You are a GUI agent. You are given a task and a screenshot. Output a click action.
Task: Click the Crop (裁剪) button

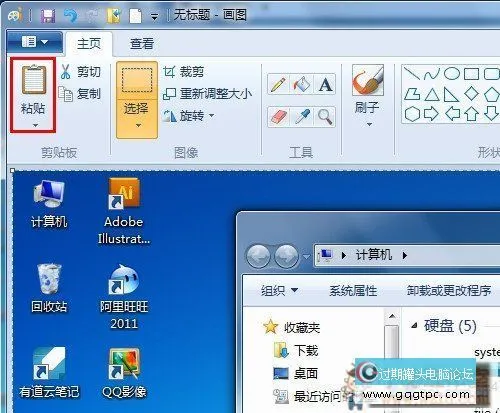pos(184,72)
